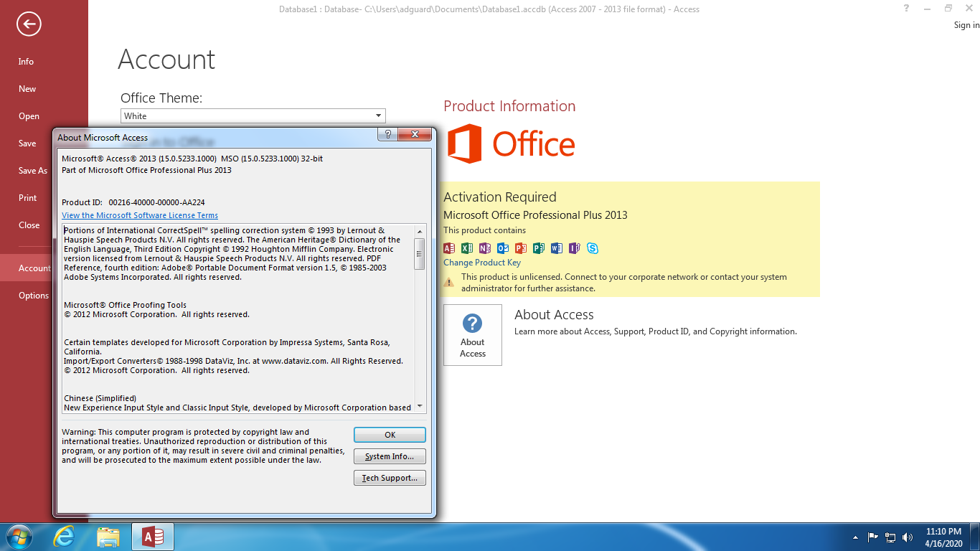
Task: Click the Microsoft Office Proofing Tools line
Action: (x=125, y=305)
